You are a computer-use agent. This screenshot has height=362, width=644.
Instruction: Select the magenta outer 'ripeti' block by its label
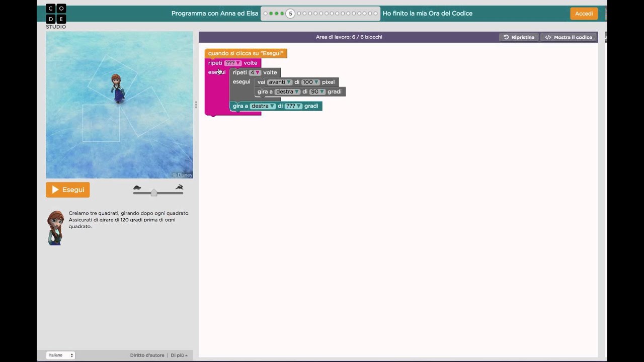(x=215, y=63)
